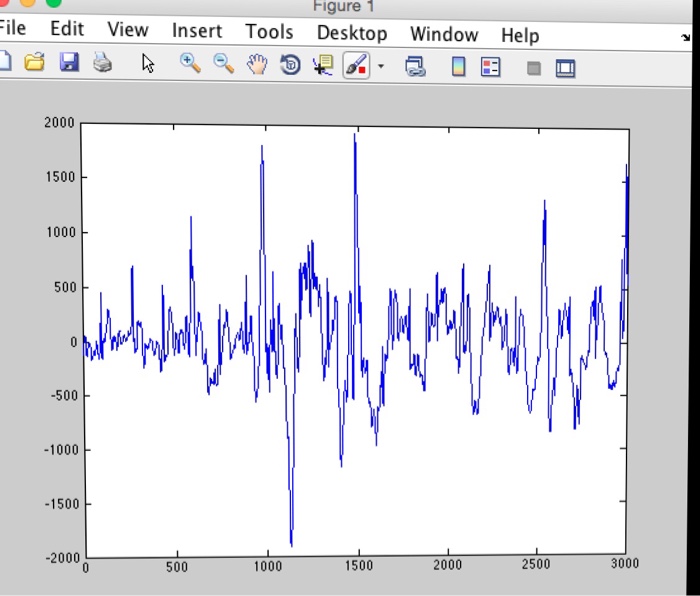Click the Figure 1 window title
Viewport: 700px width, 596px height.
[x=343, y=6]
